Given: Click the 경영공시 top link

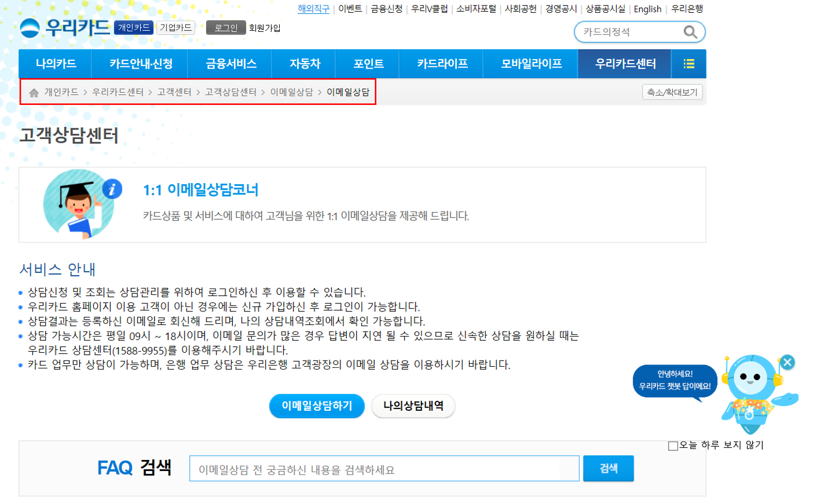Looking at the screenshot, I should [561, 9].
